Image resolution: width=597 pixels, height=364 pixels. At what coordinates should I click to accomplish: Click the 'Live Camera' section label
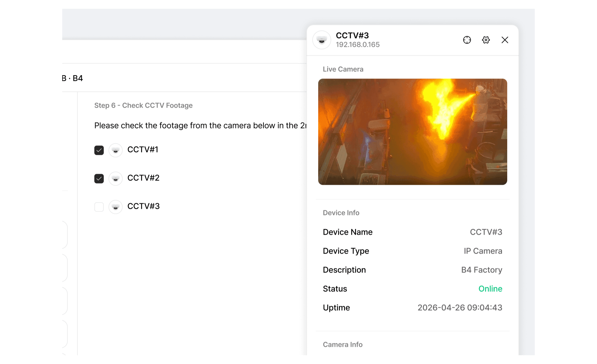click(x=343, y=69)
